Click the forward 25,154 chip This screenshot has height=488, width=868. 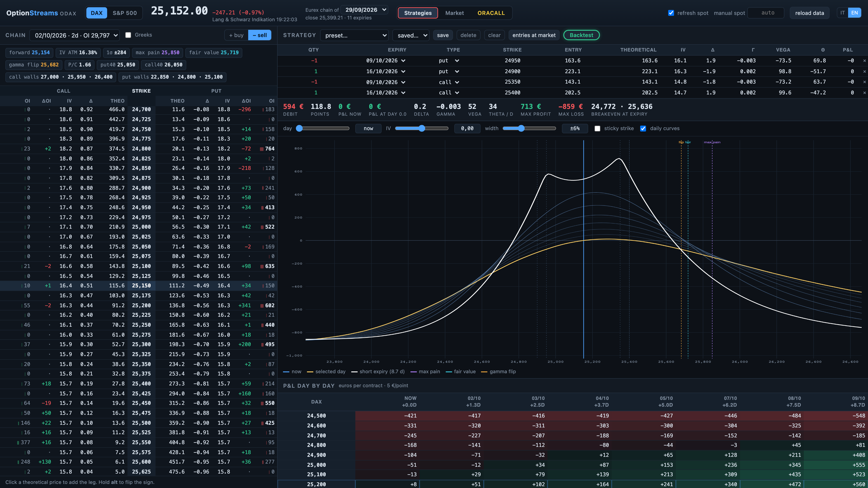click(29, 53)
